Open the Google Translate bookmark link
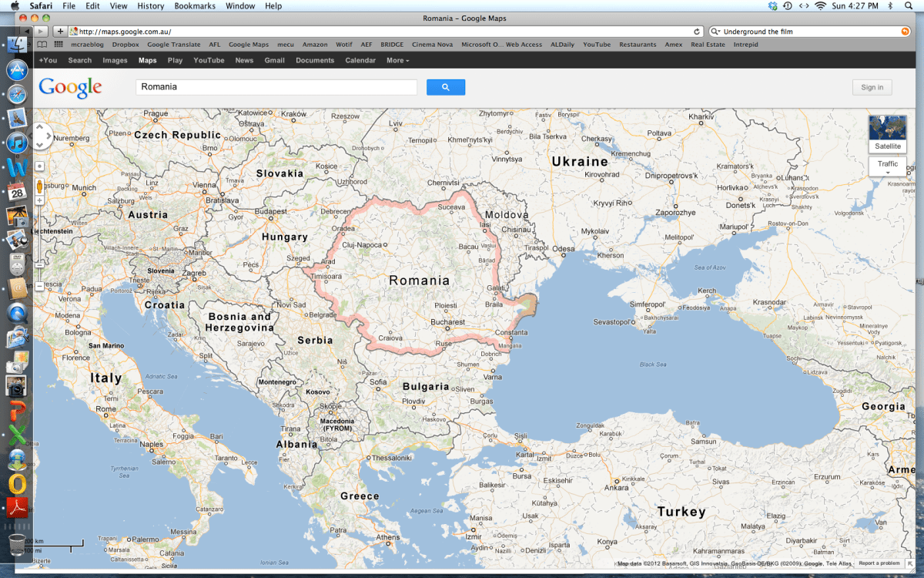This screenshot has width=924, height=578. tap(174, 45)
